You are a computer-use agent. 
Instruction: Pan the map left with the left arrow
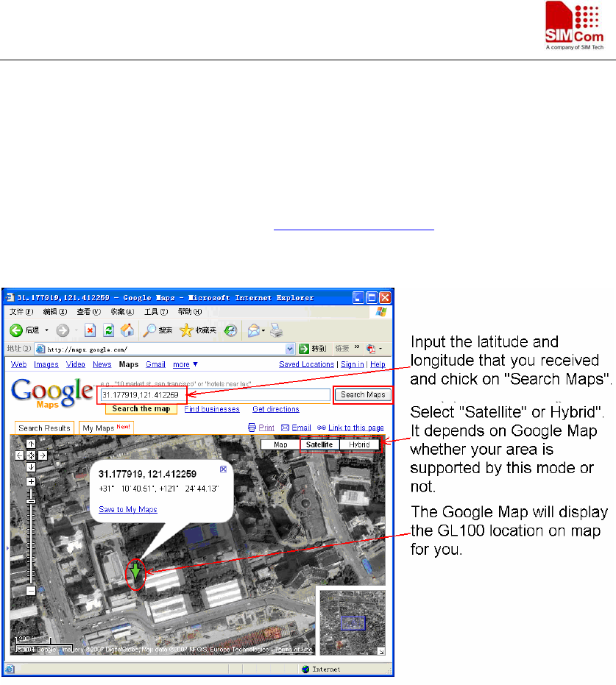(x=20, y=455)
